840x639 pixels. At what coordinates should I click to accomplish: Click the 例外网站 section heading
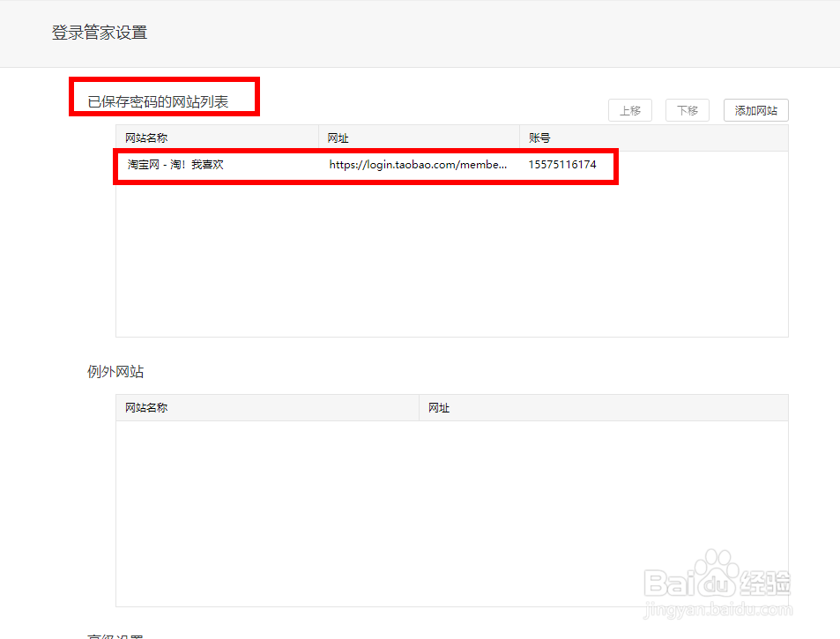pos(115,372)
